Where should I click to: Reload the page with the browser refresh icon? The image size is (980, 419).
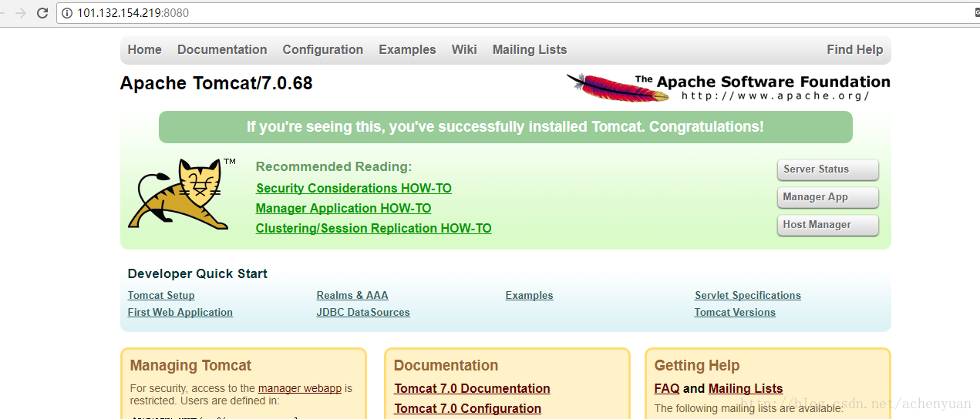pyautogui.click(x=42, y=13)
